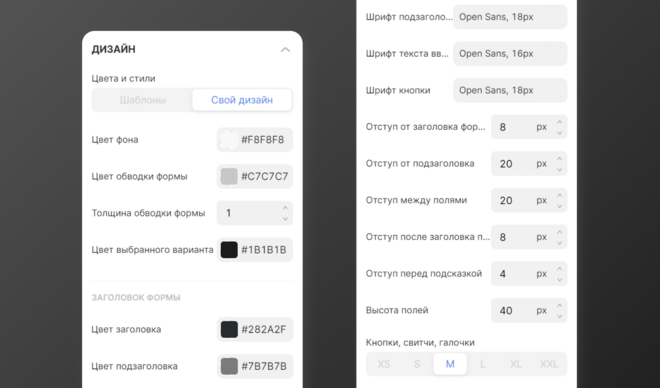Decrease Отступ между полями with down arrow
Screen dimensions: 660x388
[559, 206]
